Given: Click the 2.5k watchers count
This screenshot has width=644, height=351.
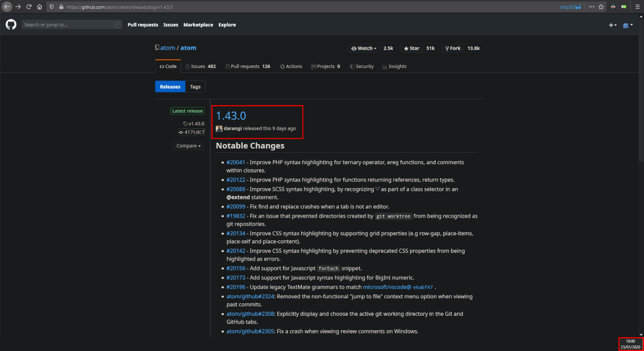Looking at the screenshot, I should (x=388, y=48).
